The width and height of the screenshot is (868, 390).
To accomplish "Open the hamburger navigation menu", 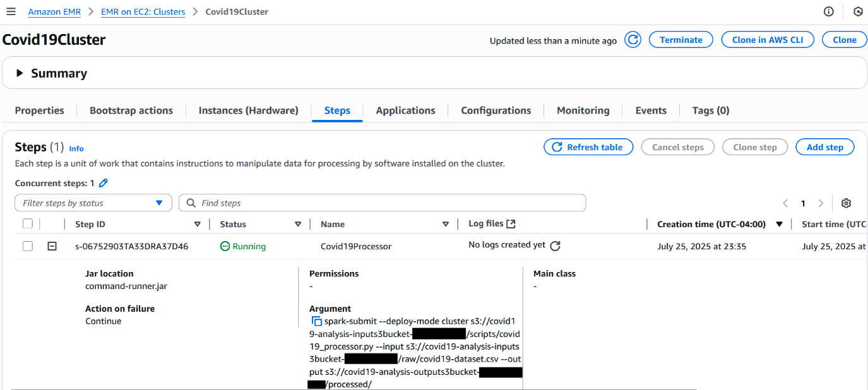I will pos(11,11).
